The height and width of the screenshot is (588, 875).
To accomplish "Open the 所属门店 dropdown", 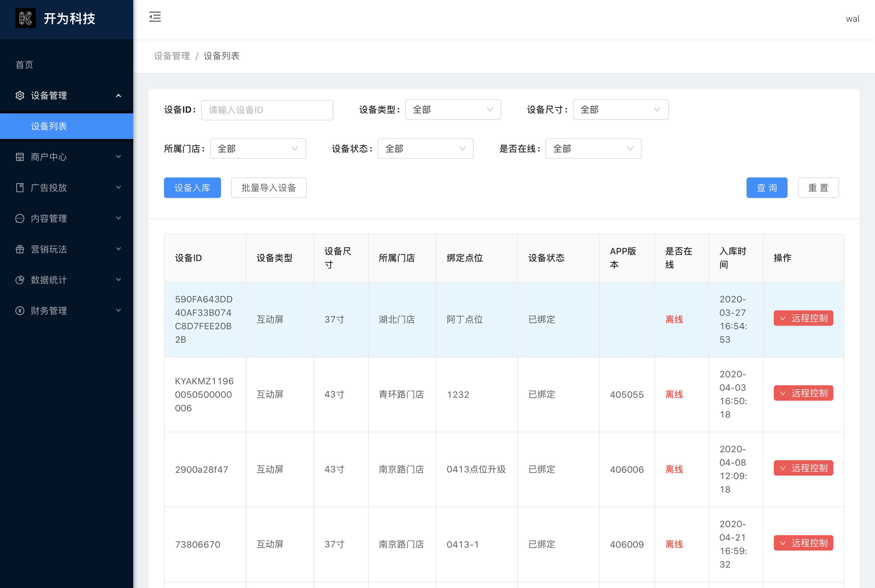I will (x=258, y=149).
